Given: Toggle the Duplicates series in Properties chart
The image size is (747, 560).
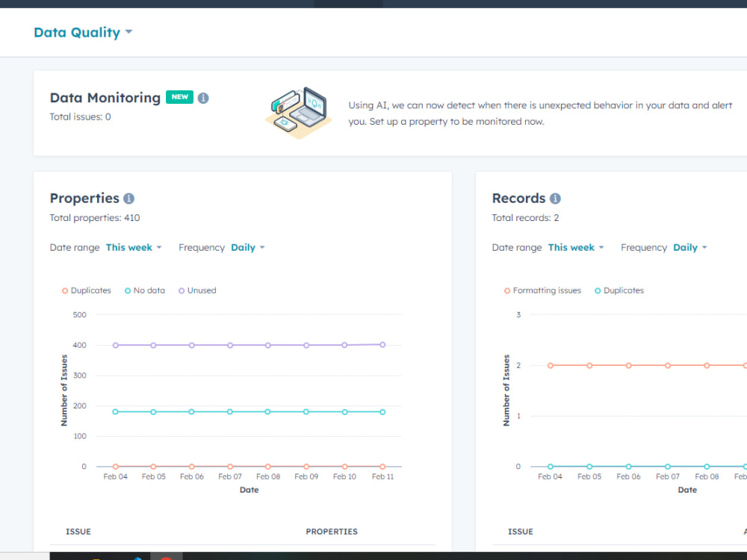Looking at the screenshot, I should coord(86,290).
